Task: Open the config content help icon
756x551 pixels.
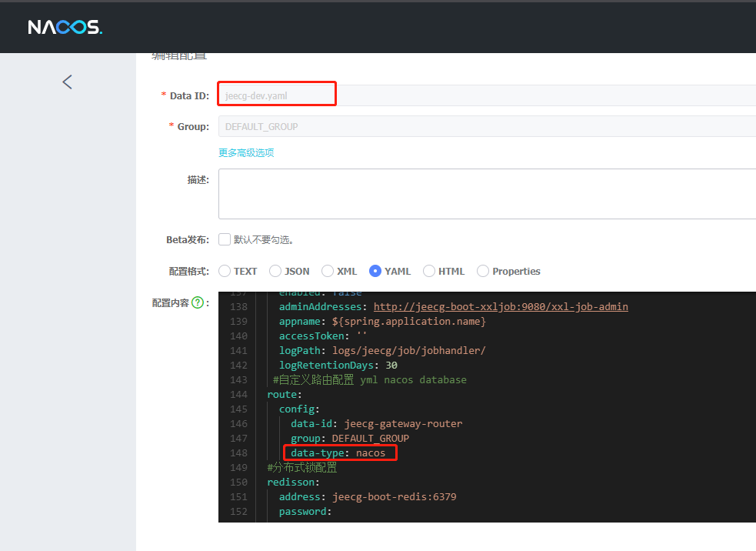Action: pos(198,302)
